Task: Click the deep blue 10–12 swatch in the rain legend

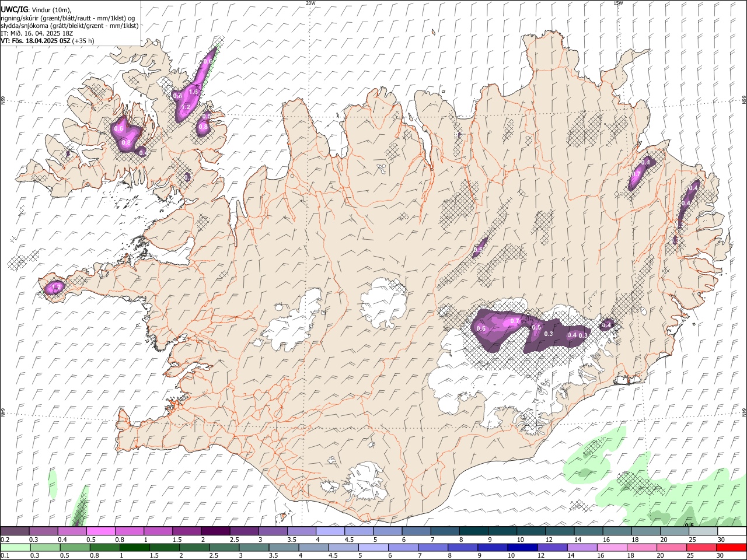Action: tap(522, 548)
